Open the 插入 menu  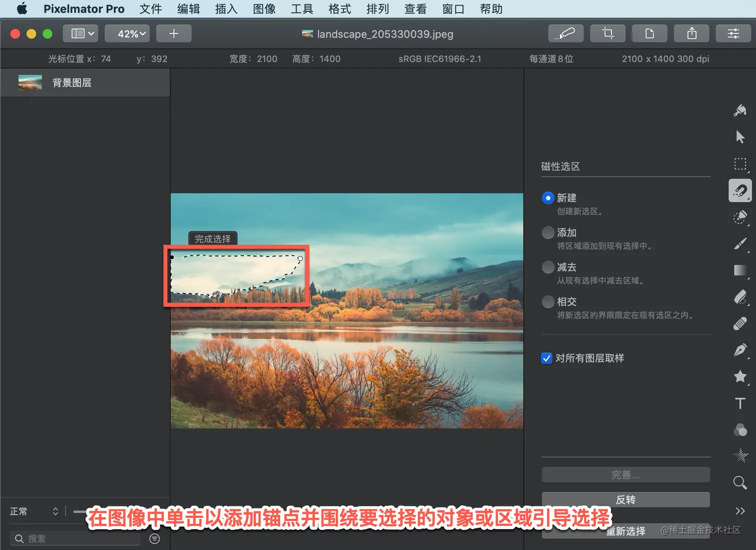[x=226, y=9]
